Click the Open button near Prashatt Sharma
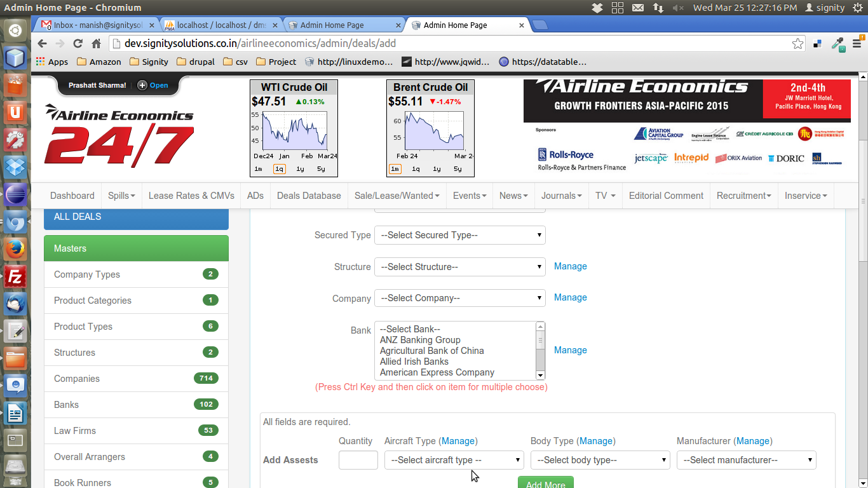 tap(153, 85)
